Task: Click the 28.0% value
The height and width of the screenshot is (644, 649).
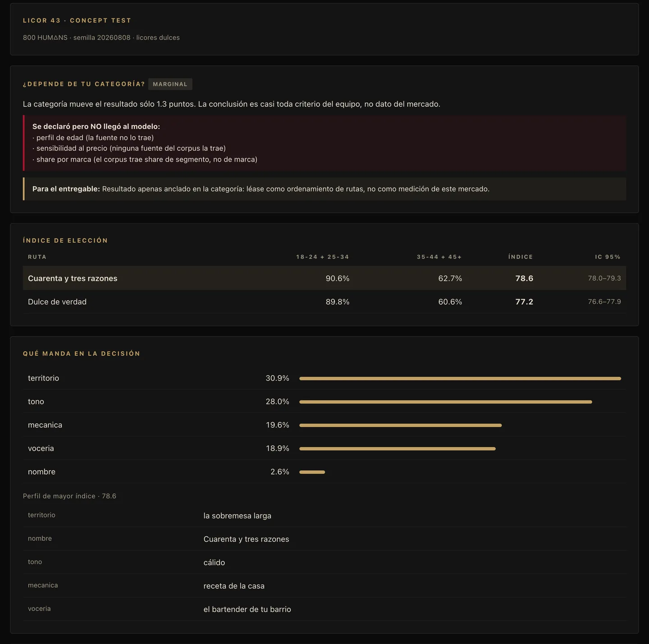Action: pos(277,402)
